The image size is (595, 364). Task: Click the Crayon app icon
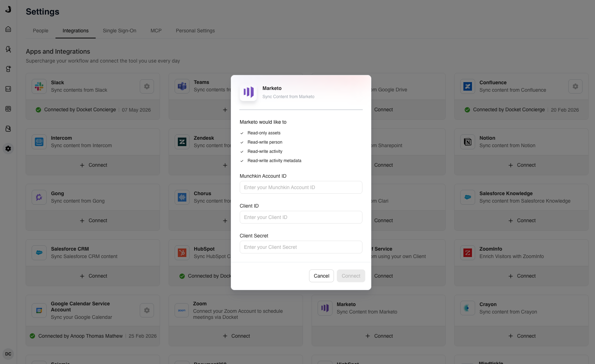(x=468, y=308)
